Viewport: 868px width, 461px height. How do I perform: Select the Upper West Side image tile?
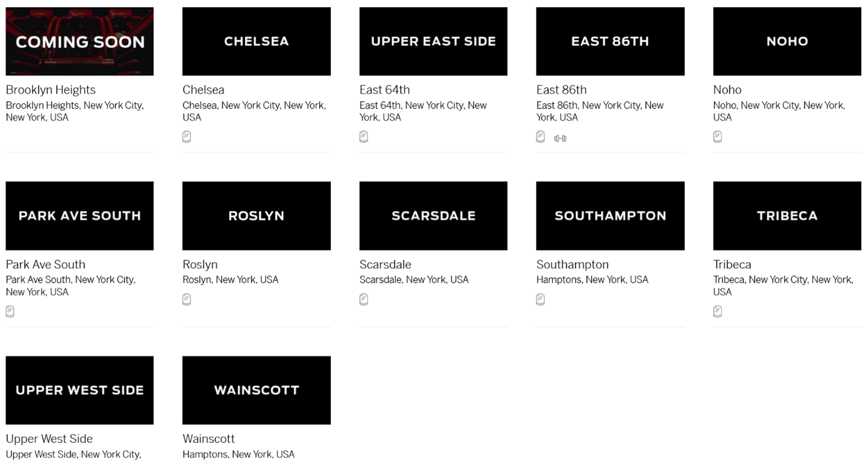tap(80, 390)
